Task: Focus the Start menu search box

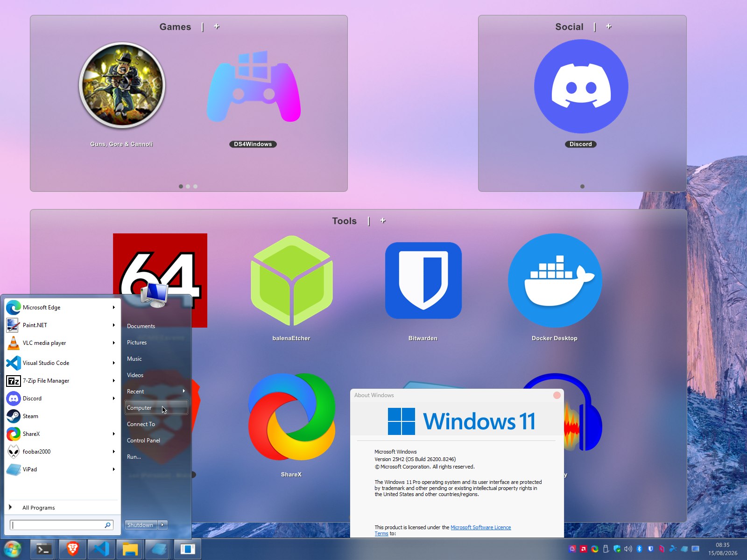Action: point(62,525)
